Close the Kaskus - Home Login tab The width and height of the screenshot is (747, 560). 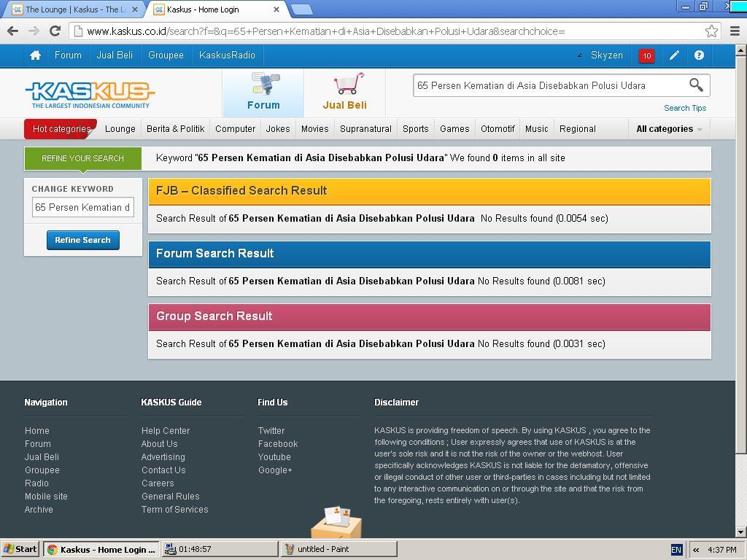276,9
